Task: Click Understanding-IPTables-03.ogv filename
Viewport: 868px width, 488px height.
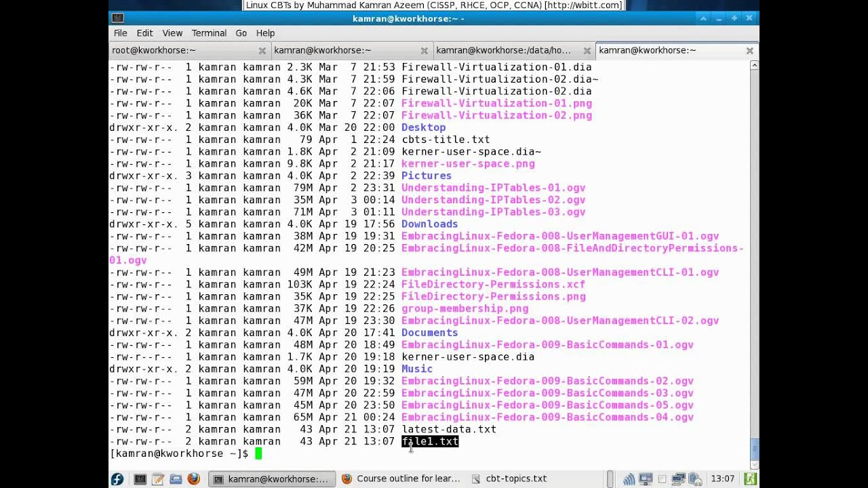Action: tap(493, 212)
